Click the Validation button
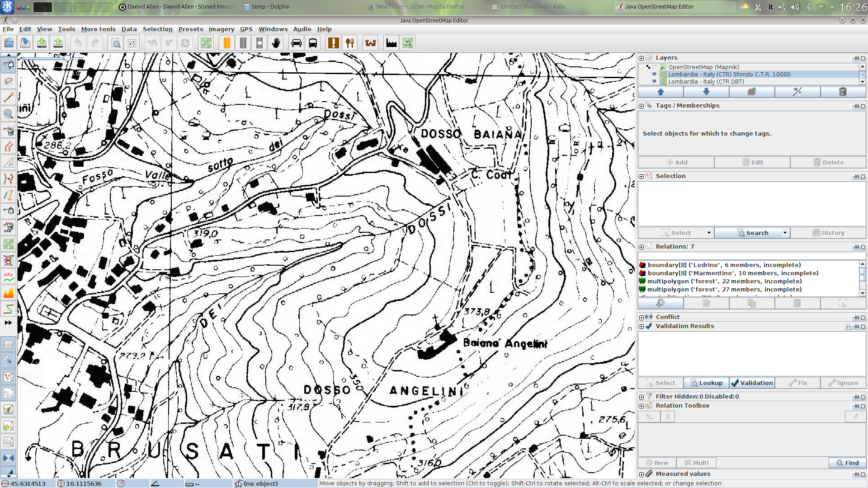 click(x=752, y=383)
